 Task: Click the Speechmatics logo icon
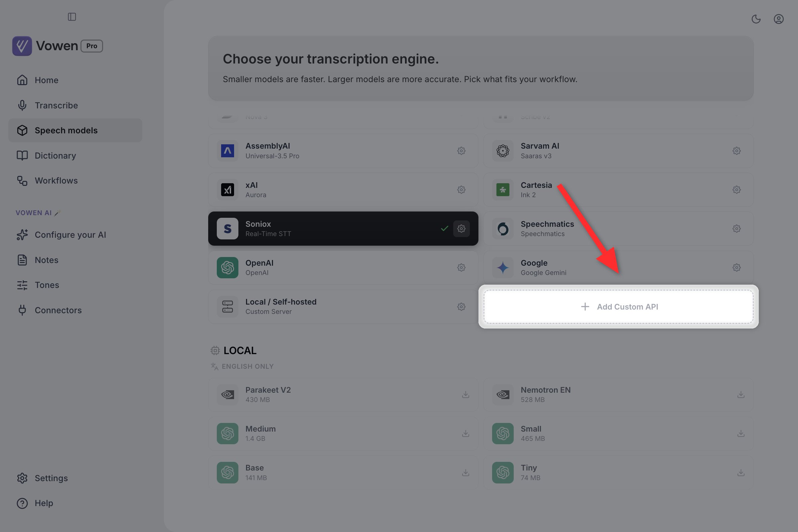pos(502,229)
